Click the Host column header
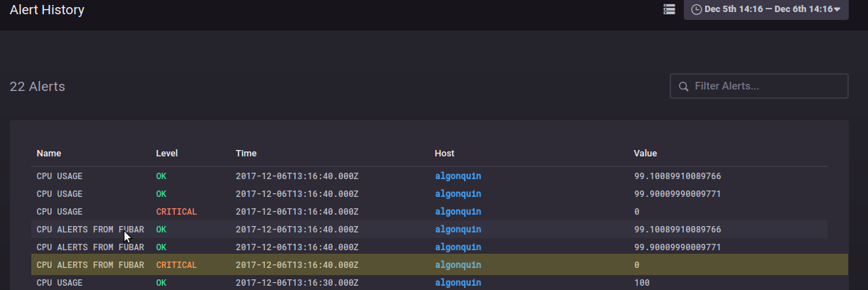 (444, 153)
